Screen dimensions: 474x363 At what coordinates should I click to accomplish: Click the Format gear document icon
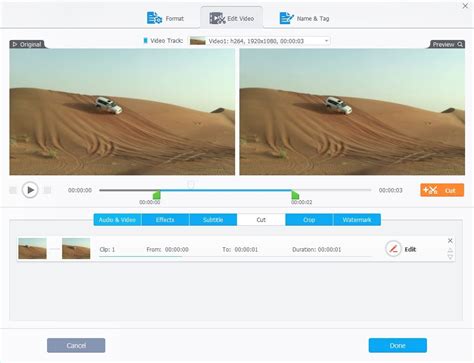coord(154,18)
